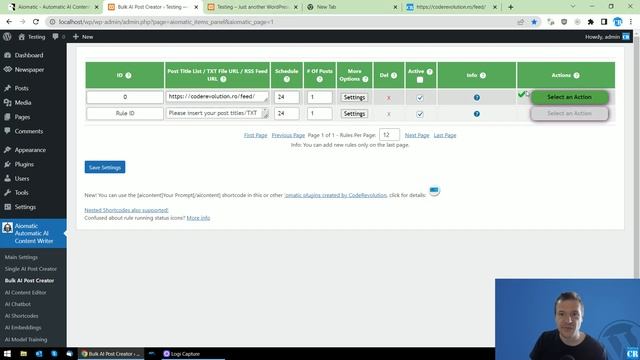Open Windows Start menu

(7, 354)
